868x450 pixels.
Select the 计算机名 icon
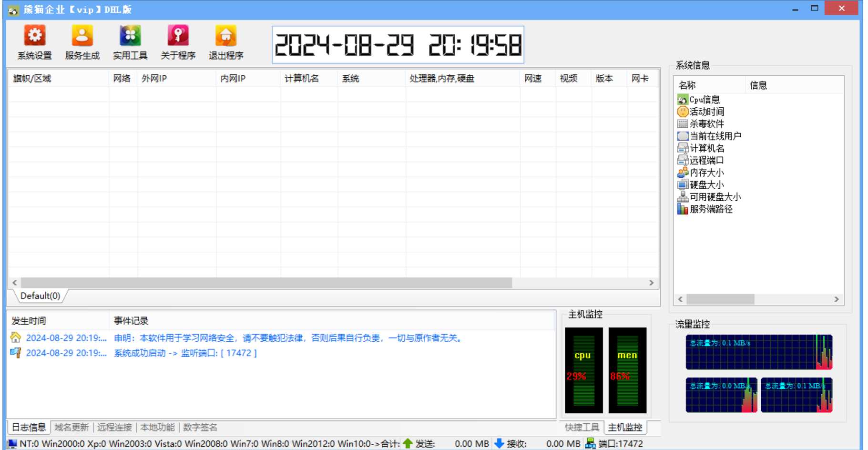pos(683,148)
